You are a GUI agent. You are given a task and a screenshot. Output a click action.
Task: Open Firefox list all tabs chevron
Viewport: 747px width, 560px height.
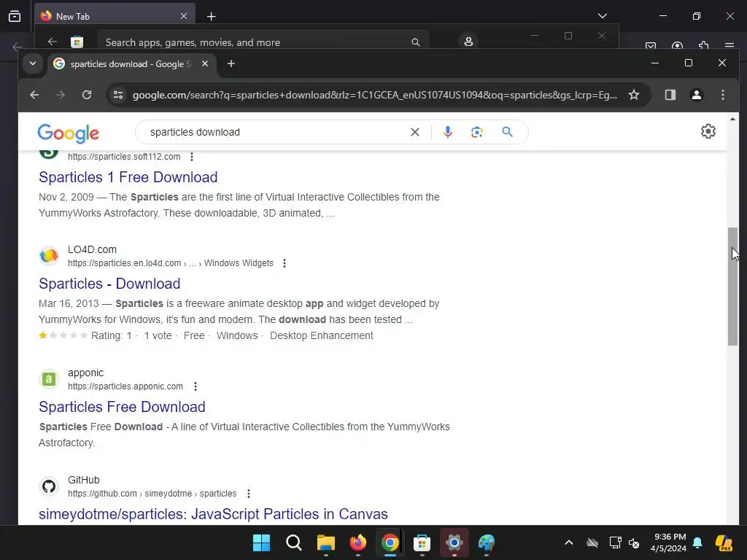[x=602, y=16]
